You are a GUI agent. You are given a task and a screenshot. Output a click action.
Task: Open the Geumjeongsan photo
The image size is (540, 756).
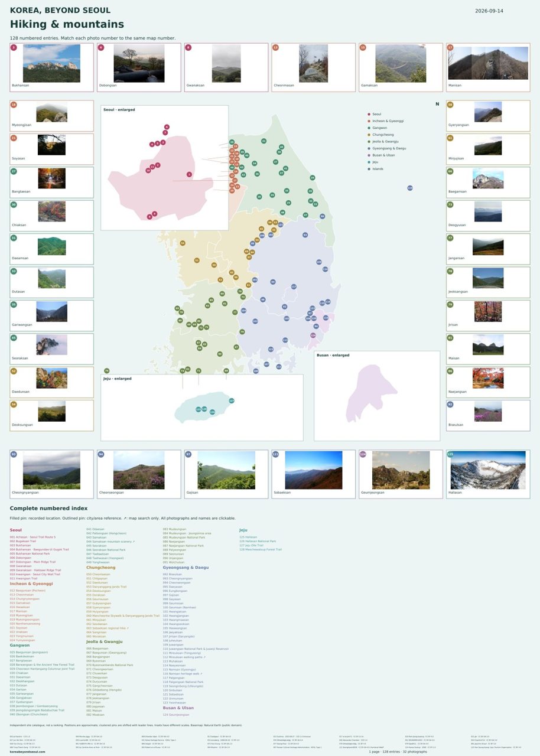[401, 470]
